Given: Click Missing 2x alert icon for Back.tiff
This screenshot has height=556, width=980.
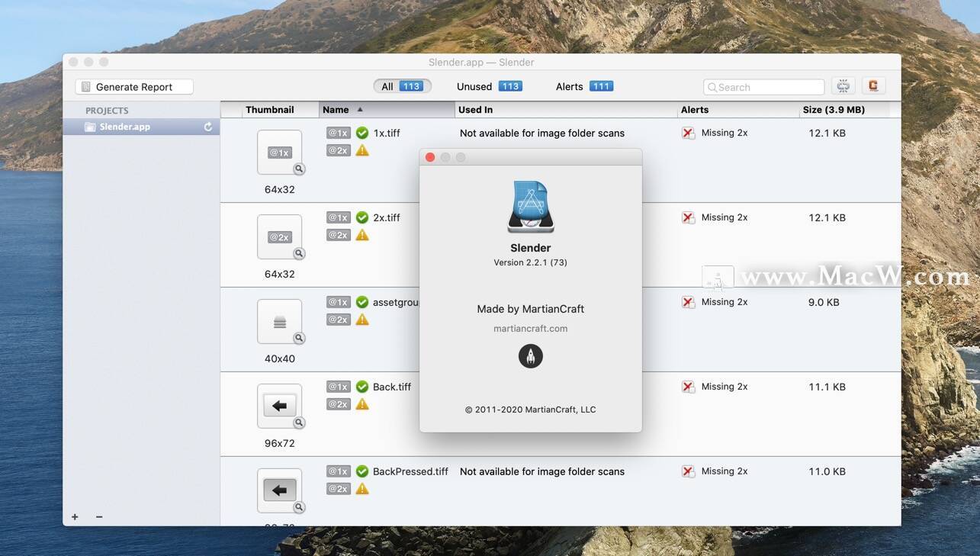Looking at the screenshot, I should coord(689,387).
